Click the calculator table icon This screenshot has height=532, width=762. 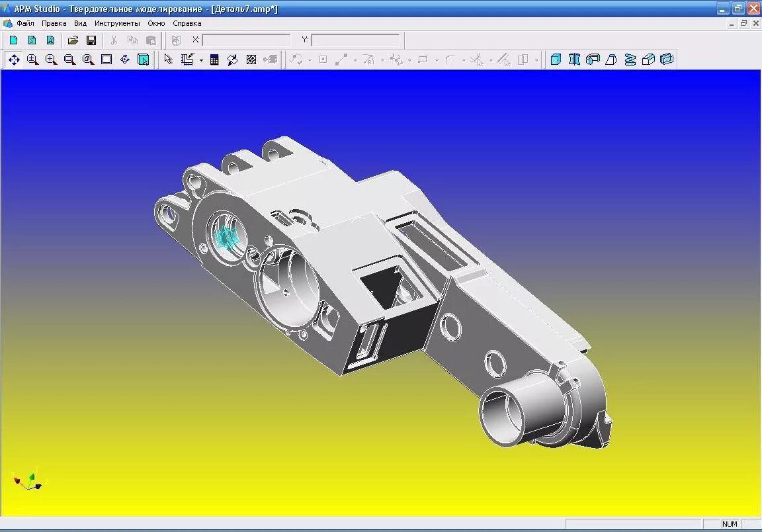point(214,60)
